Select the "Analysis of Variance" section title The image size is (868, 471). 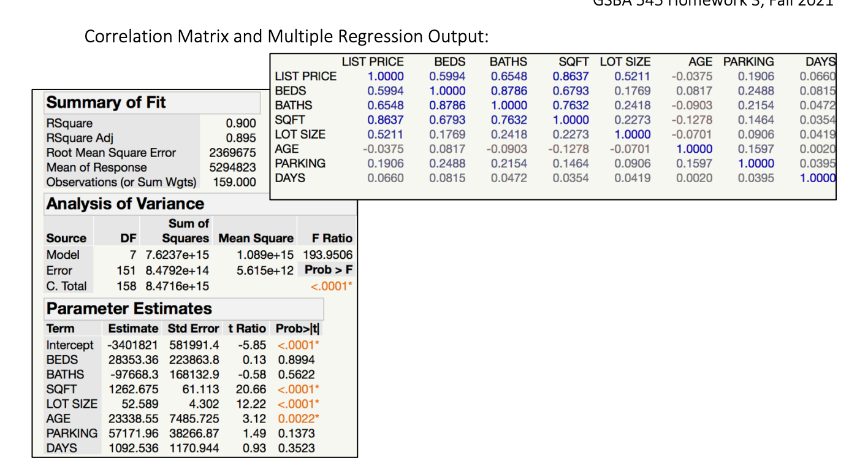pos(126,204)
